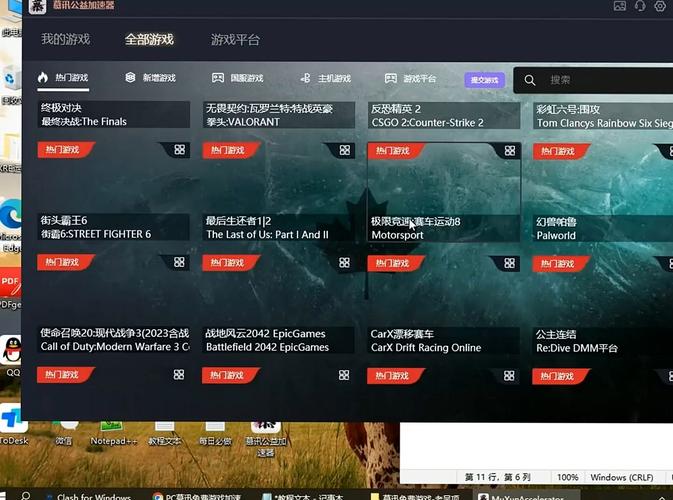Click grid icon on Battlefield 2042 card

(344, 375)
